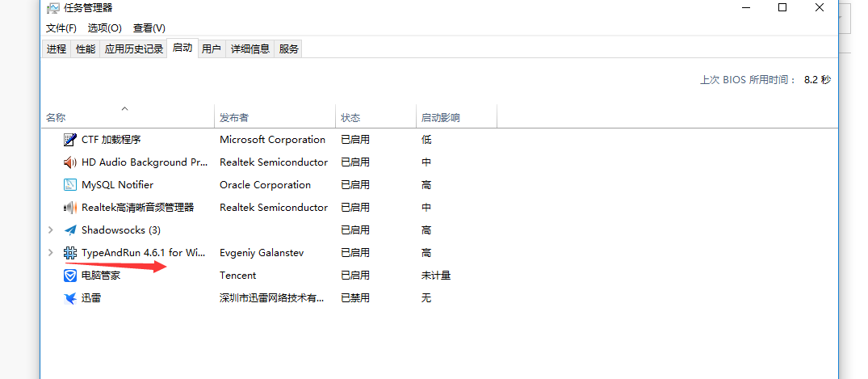Select the Shadowsocks (3) entry name
This screenshot has width=868, height=379.
pos(120,230)
